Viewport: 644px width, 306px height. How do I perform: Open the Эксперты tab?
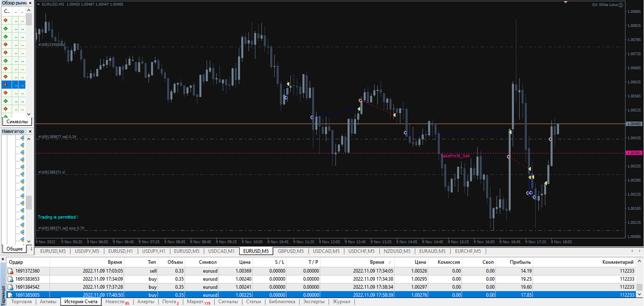pos(314,302)
